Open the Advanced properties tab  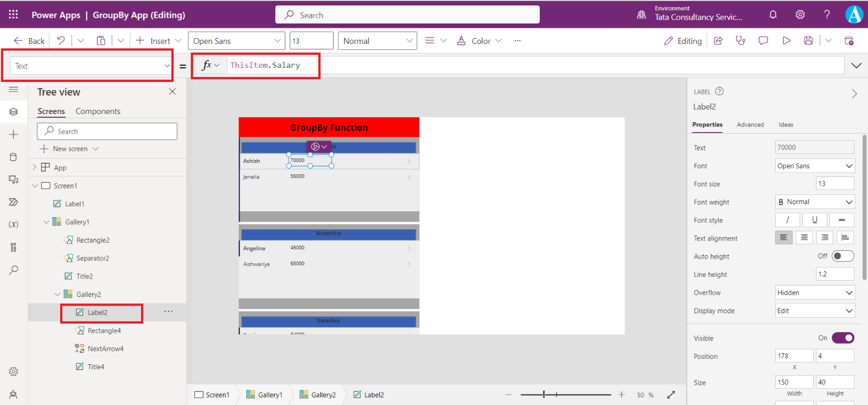click(750, 125)
